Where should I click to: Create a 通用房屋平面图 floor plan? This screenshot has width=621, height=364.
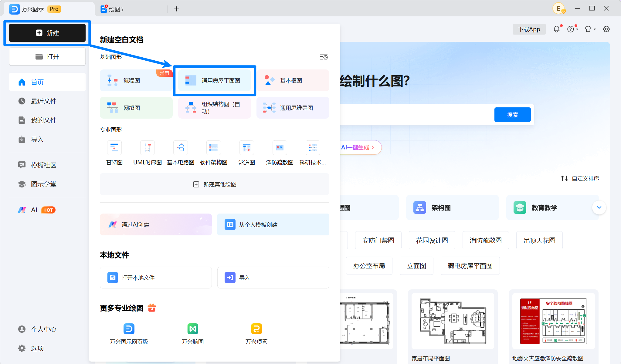215,80
